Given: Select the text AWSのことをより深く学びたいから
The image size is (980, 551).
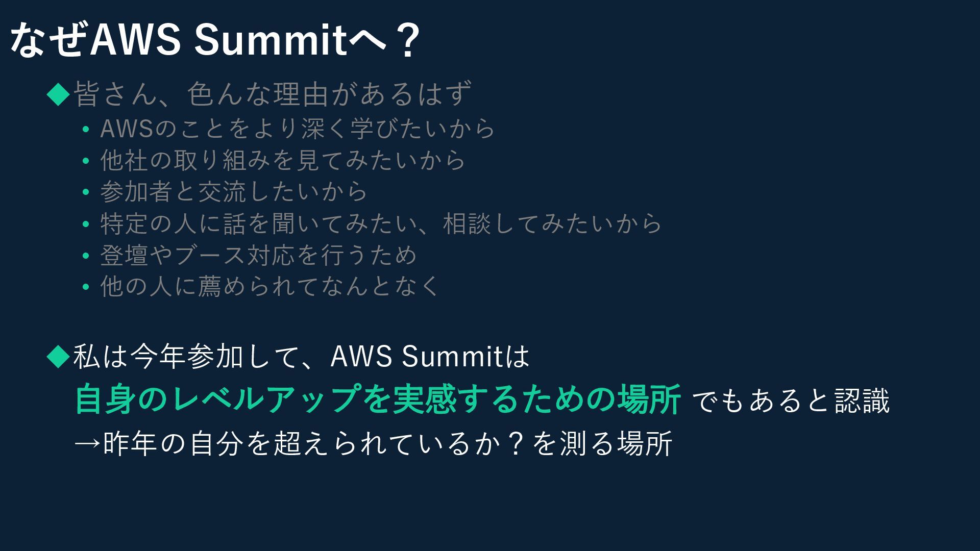Looking at the screenshot, I should click(298, 129).
